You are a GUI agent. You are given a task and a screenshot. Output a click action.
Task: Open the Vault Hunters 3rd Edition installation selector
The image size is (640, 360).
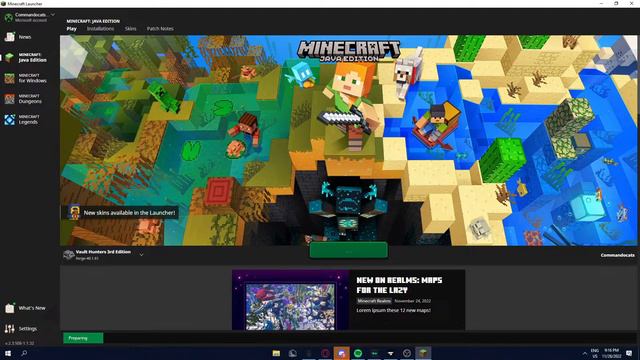tap(104, 255)
